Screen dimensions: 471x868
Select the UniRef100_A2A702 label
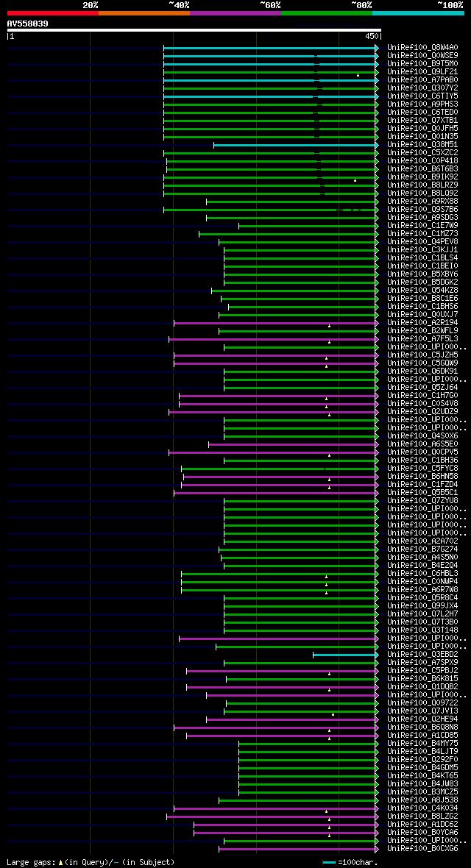point(422,541)
